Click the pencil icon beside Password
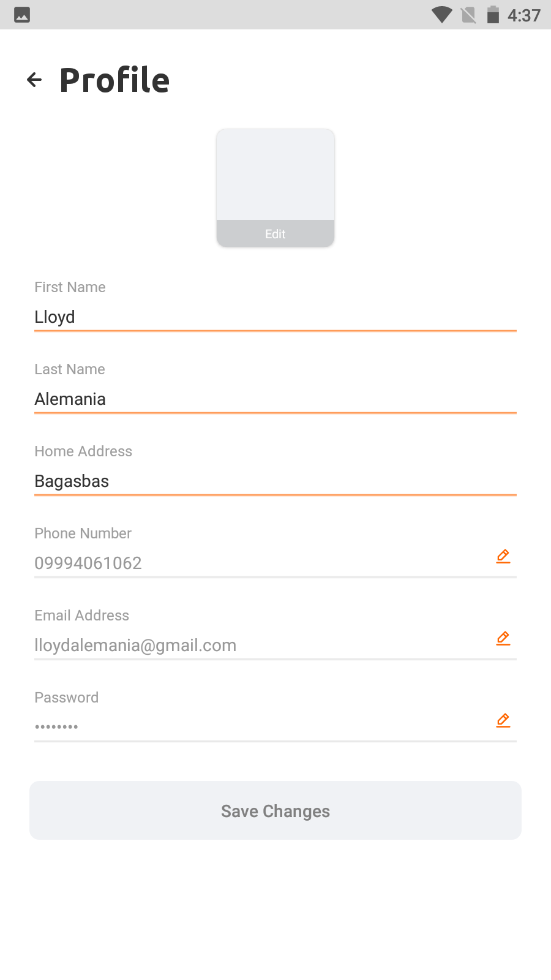The width and height of the screenshot is (551, 980). [x=503, y=720]
